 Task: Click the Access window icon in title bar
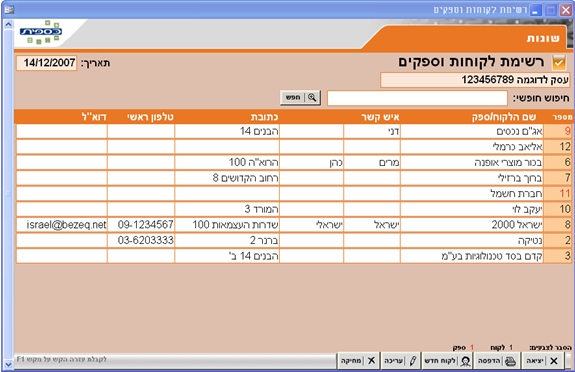(x=9, y=10)
